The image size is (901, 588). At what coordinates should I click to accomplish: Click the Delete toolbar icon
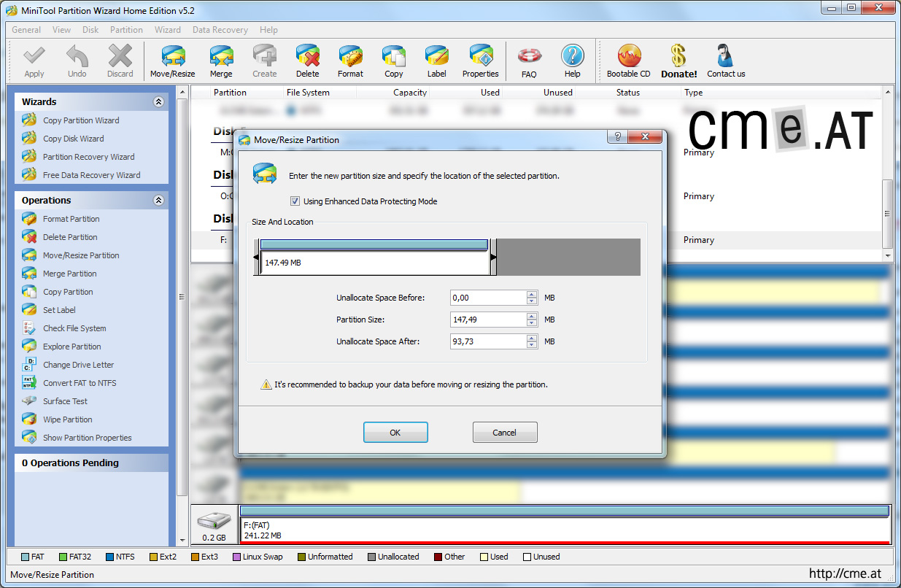(x=308, y=61)
